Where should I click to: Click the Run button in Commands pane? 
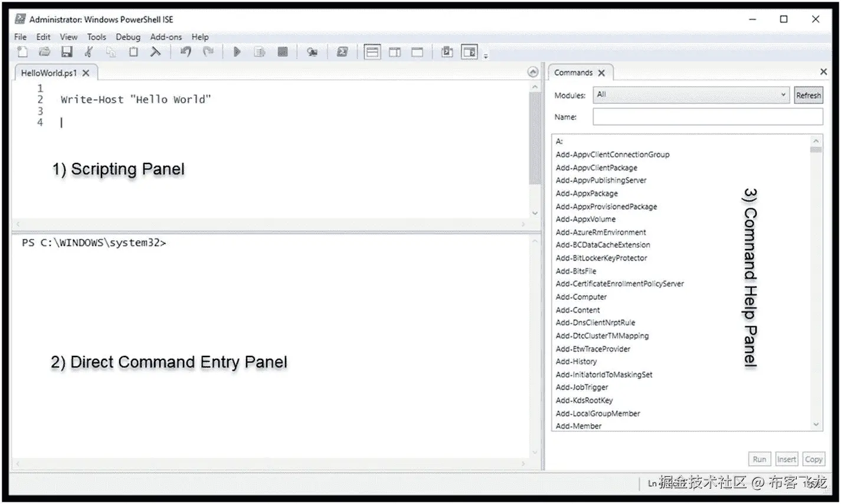[760, 459]
